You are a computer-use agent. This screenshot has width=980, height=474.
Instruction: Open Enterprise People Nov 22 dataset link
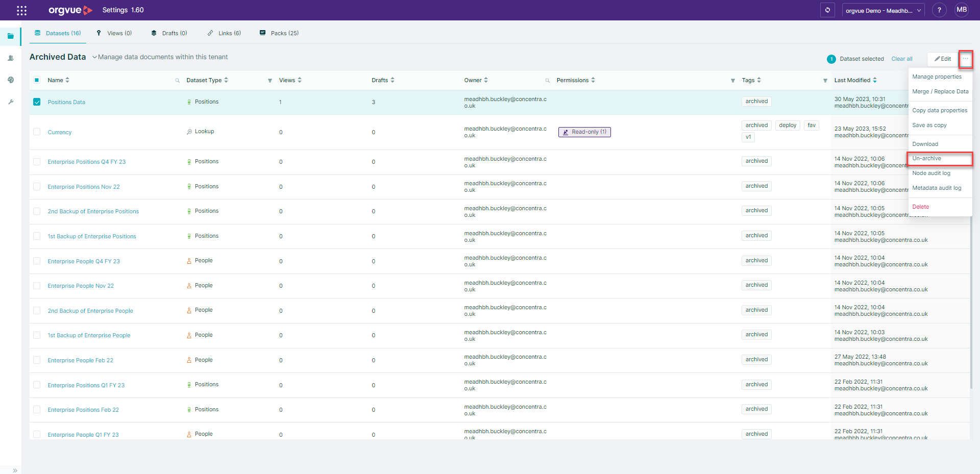click(81, 286)
